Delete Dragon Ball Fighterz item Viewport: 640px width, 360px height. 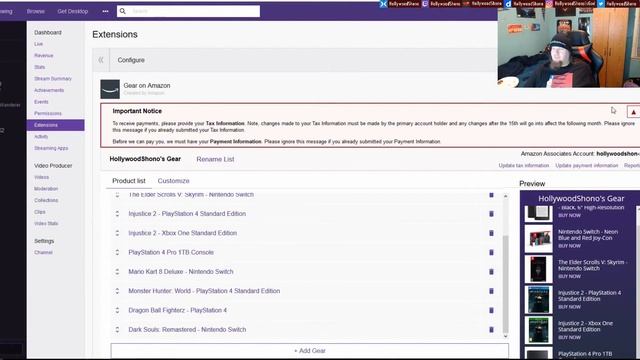tap(491, 310)
